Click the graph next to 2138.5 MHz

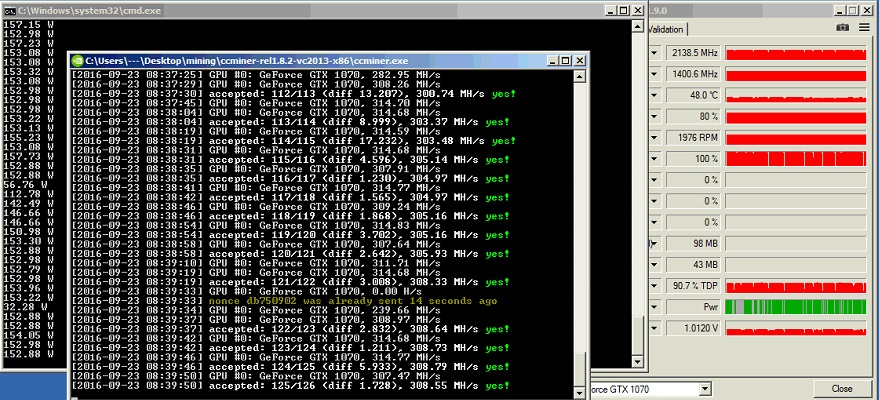[795, 53]
